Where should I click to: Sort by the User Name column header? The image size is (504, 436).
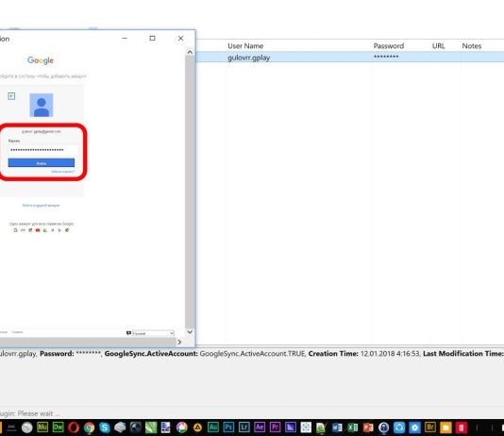pyautogui.click(x=245, y=46)
